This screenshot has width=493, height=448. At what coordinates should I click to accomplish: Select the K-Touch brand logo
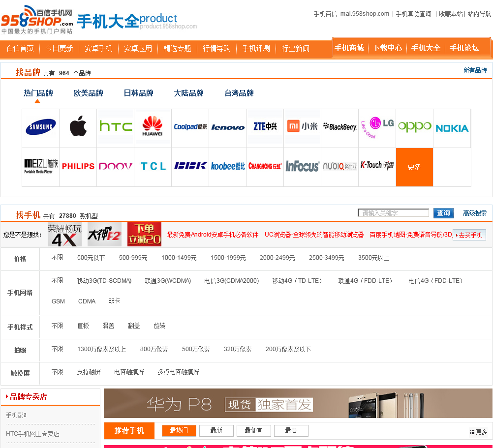[x=377, y=165]
